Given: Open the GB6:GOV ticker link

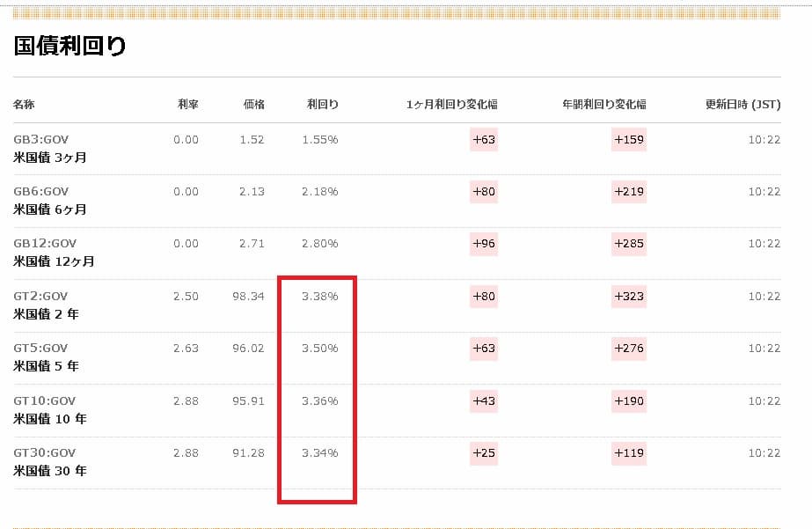Looking at the screenshot, I should [40, 192].
